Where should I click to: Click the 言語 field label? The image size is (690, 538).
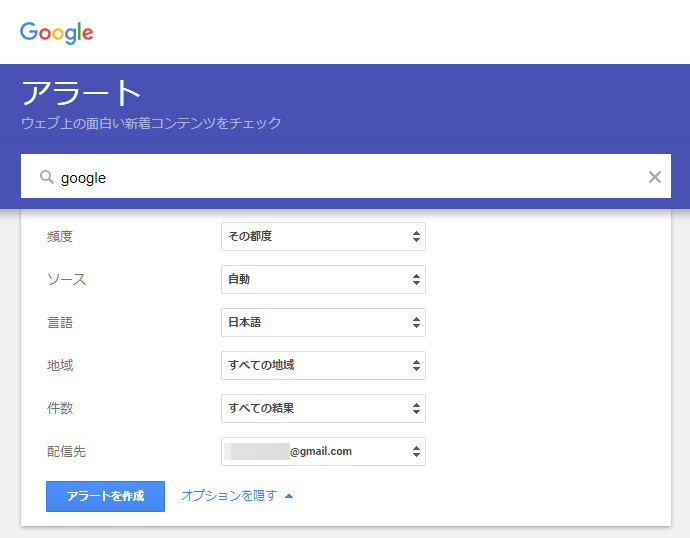(60, 323)
